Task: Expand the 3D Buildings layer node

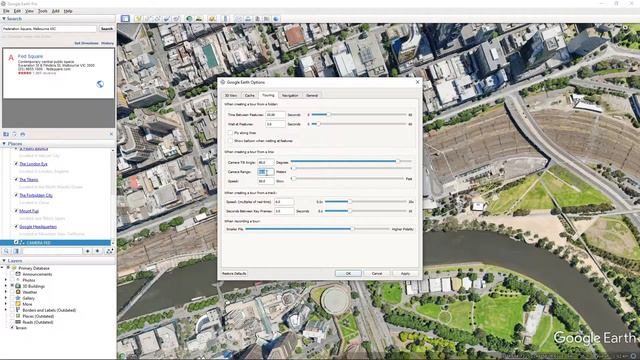Action: (6, 286)
